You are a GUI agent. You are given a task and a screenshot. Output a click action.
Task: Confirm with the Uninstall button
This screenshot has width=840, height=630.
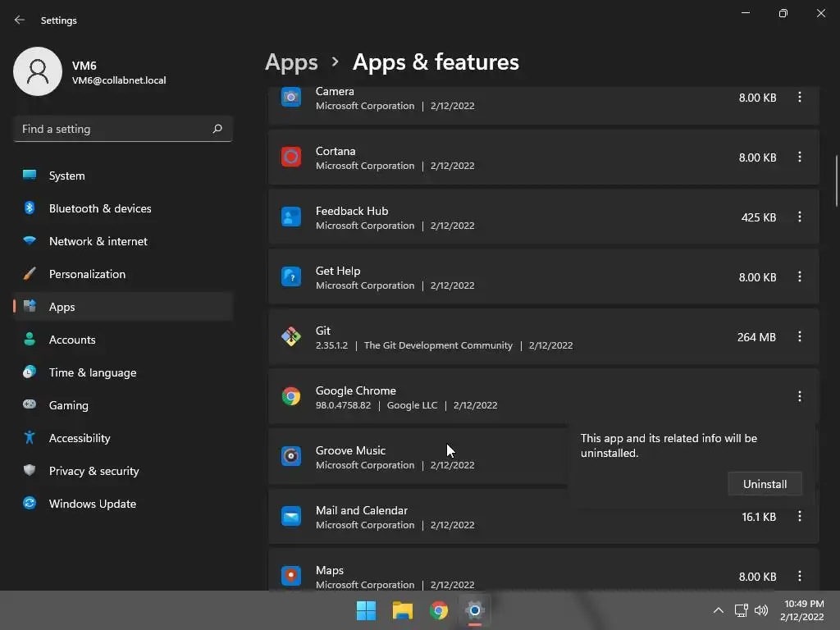tap(765, 484)
